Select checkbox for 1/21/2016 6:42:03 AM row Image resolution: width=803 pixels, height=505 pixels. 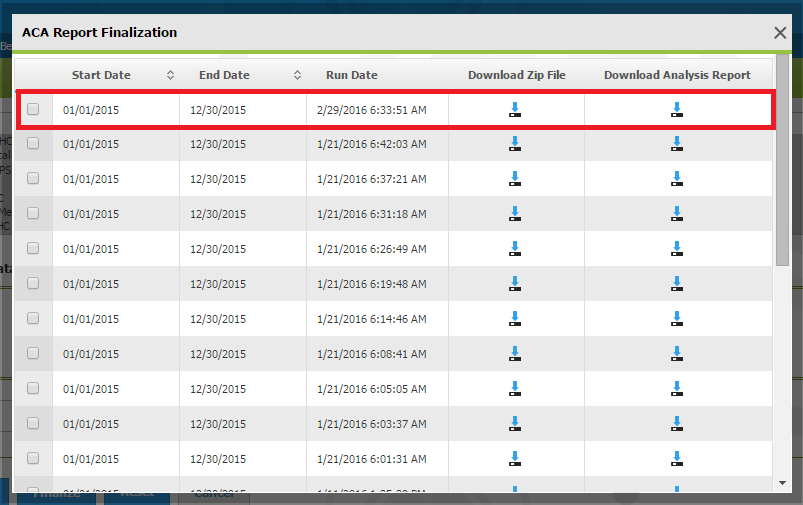click(33, 143)
